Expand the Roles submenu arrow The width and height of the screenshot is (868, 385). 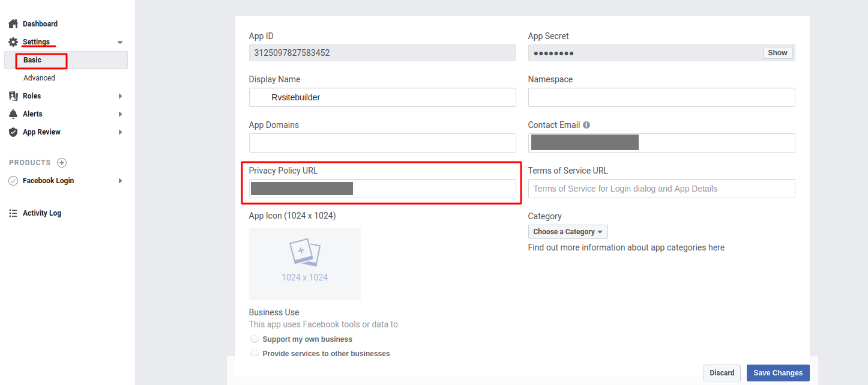tap(120, 96)
